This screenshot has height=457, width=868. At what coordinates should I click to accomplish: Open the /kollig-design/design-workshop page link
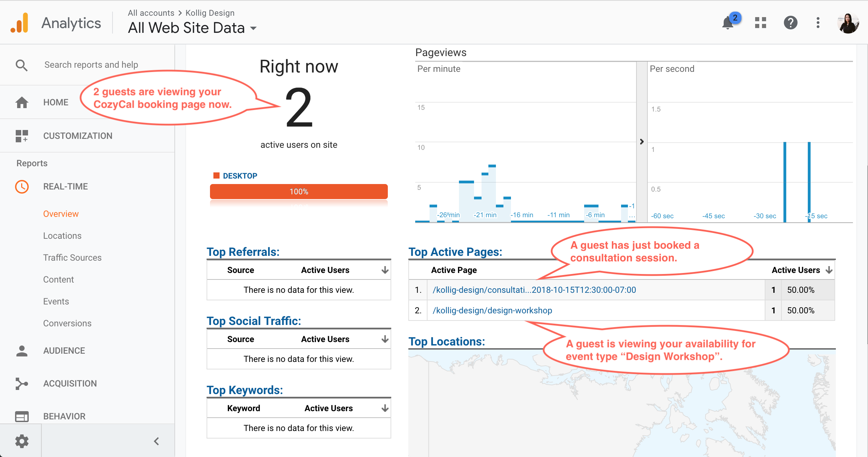tap(492, 310)
